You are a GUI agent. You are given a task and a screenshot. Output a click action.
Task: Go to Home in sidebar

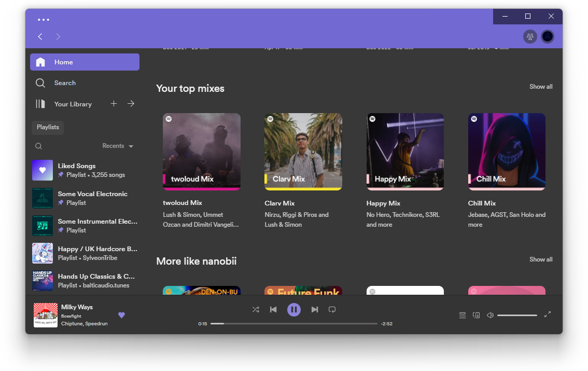pos(85,62)
